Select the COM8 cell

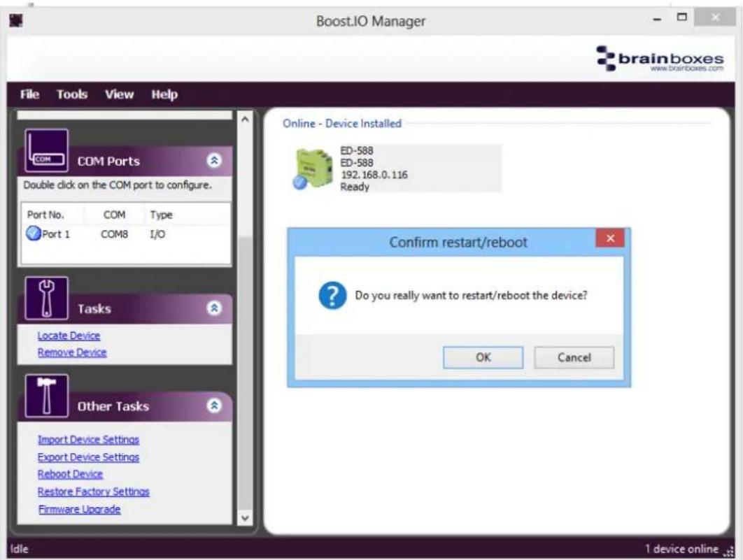[x=114, y=234]
